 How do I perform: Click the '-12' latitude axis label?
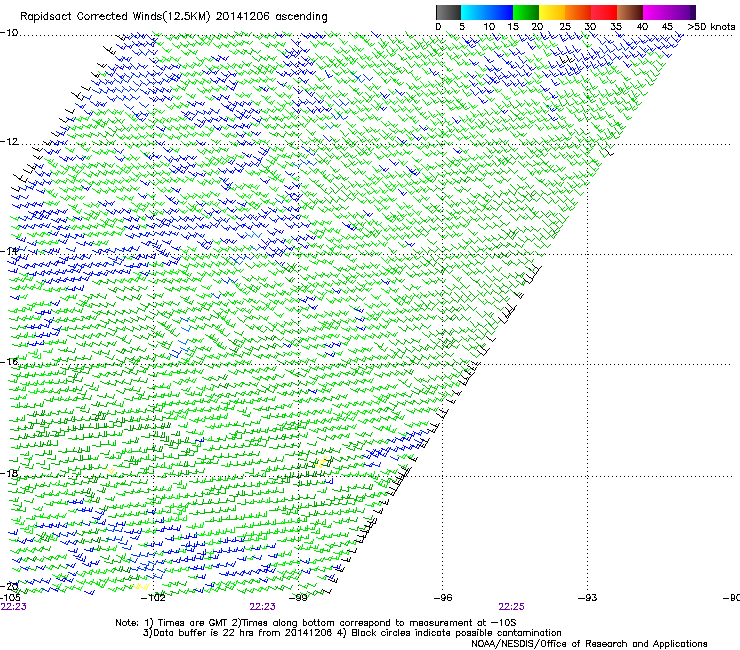9,142
